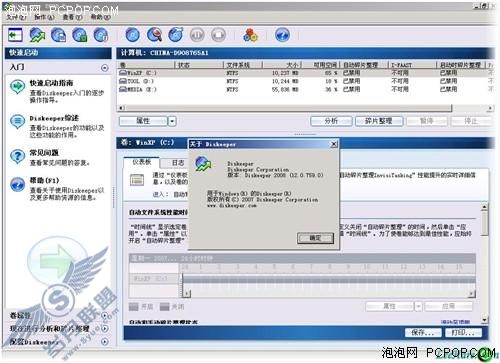Sort by the I-FAAST column header

412,65
